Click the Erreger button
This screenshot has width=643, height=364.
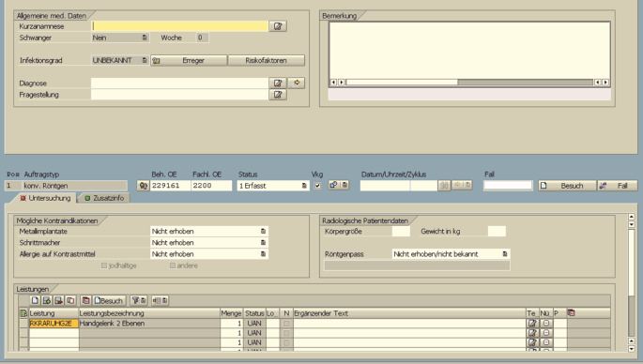tap(189, 60)
